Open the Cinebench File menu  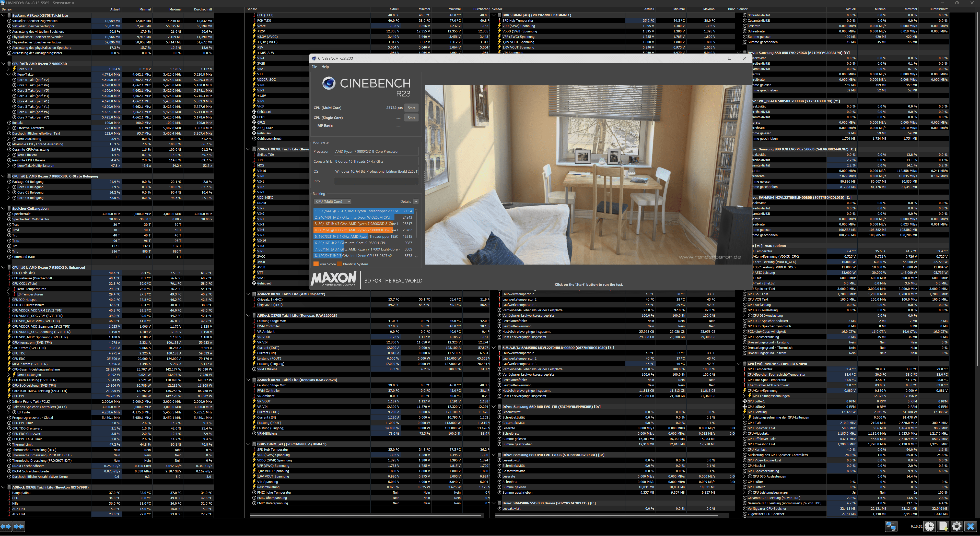point(314,67)
